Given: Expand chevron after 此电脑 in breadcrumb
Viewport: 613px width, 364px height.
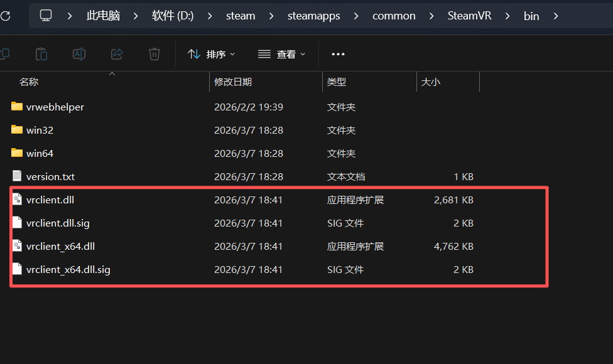Looking at the screenshot, I should (x=136, y=16).
